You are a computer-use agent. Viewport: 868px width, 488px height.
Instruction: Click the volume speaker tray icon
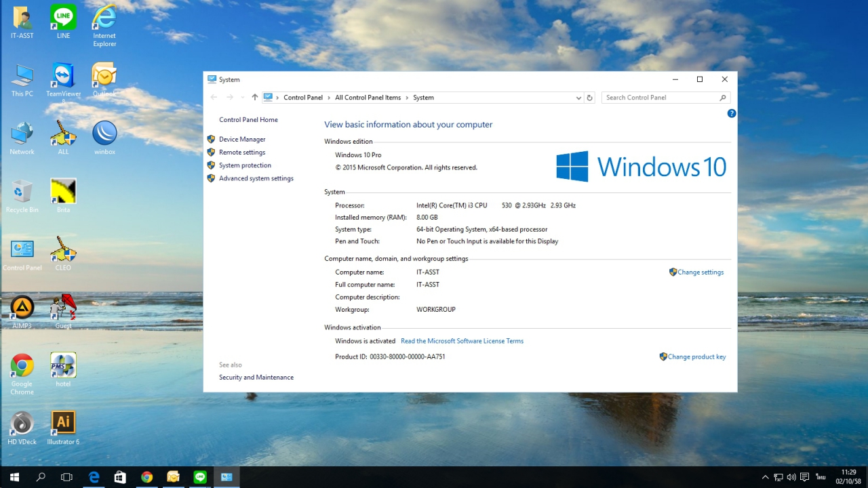click(x=791, y=477)
